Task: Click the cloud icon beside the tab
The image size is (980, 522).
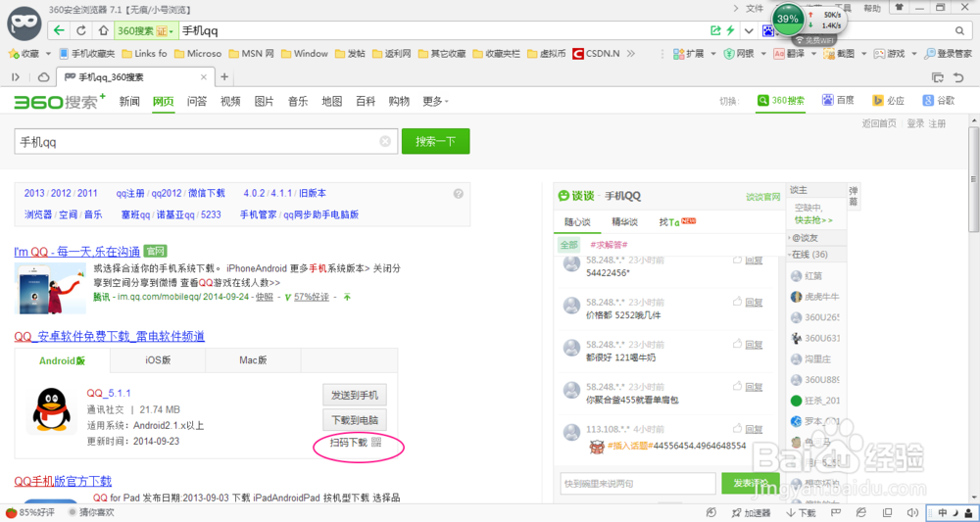Action: [44, 77]
